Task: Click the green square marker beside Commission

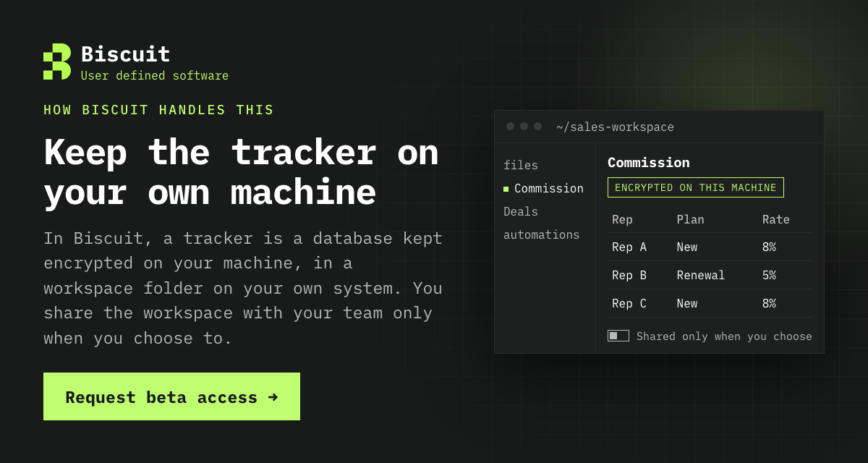Action: (506, 189)
